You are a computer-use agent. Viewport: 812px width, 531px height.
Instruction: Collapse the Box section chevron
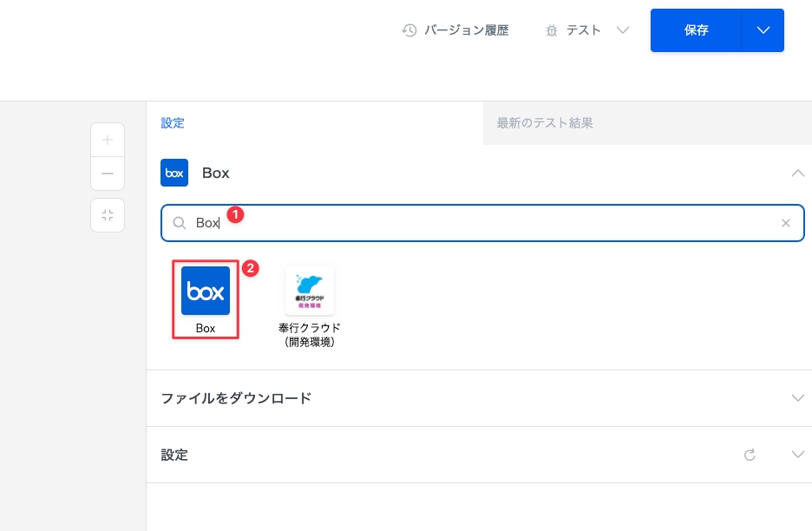coord(798,173)
